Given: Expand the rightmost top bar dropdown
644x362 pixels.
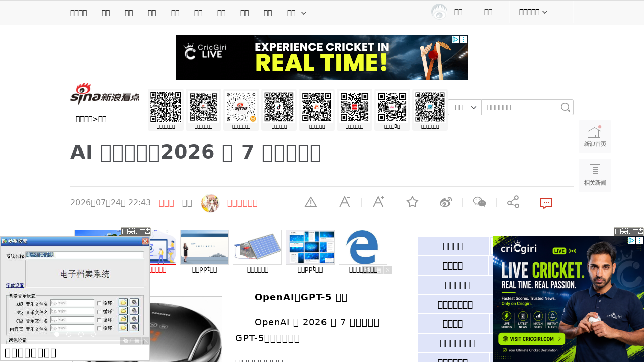Looking at the screenshot, I should pos(533,12).
